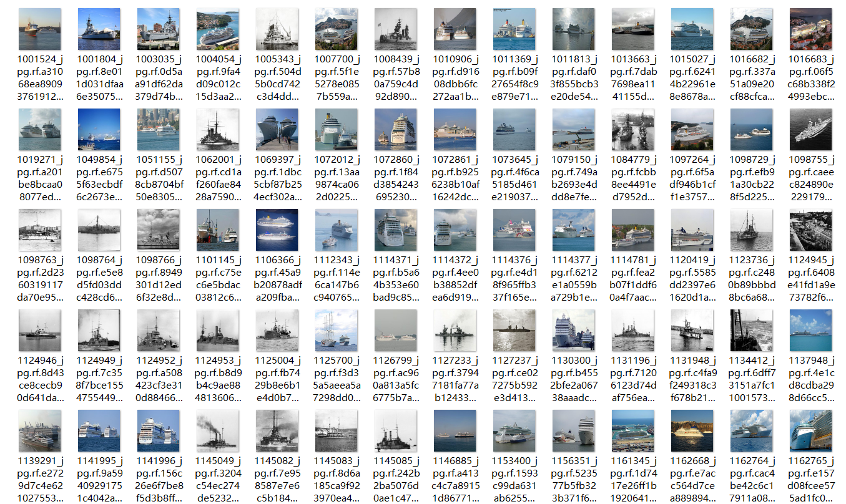
Task: Select the thumbnail of file 1139291_jpg
Action: point(40,430)
